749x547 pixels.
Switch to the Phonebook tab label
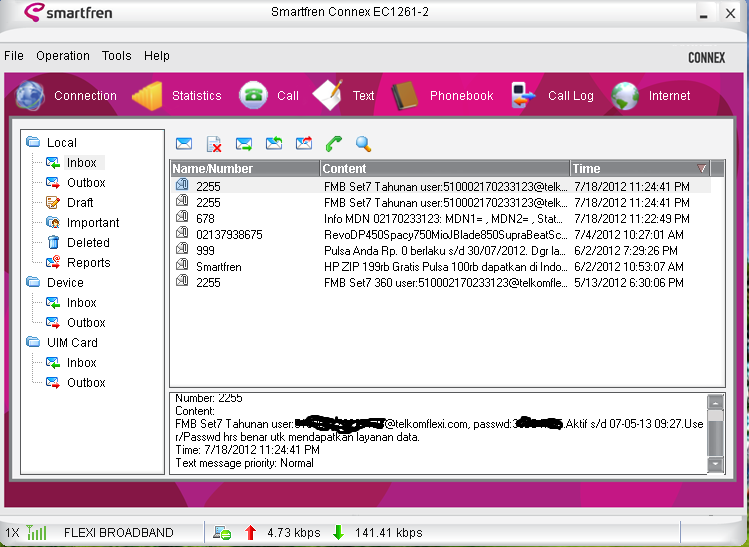coord(461,96)
